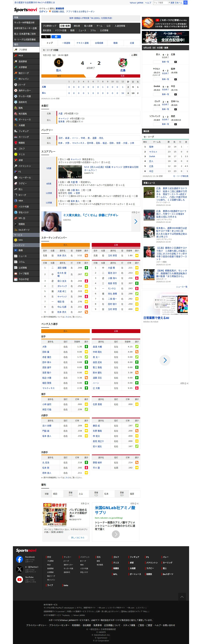Viewport: 202px width, 644px height.
Task: Open the footer Facebook circle icon
Action: (x=20, y=559)
